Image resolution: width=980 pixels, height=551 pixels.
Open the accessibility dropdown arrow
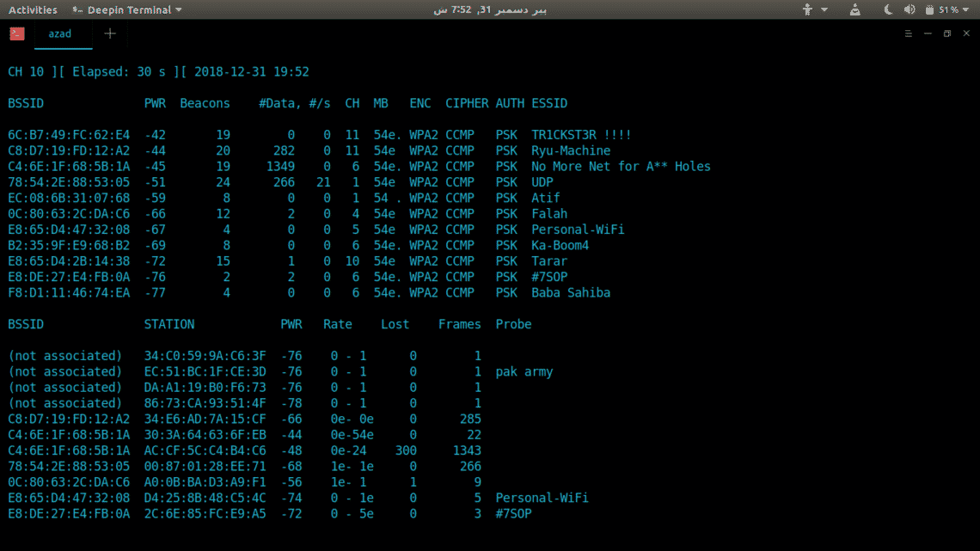click(824, 9)
